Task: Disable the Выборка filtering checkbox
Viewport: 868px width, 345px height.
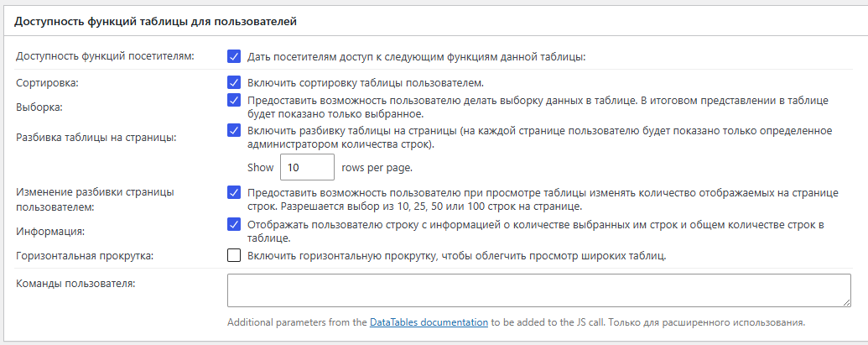Action: point(234,100)
